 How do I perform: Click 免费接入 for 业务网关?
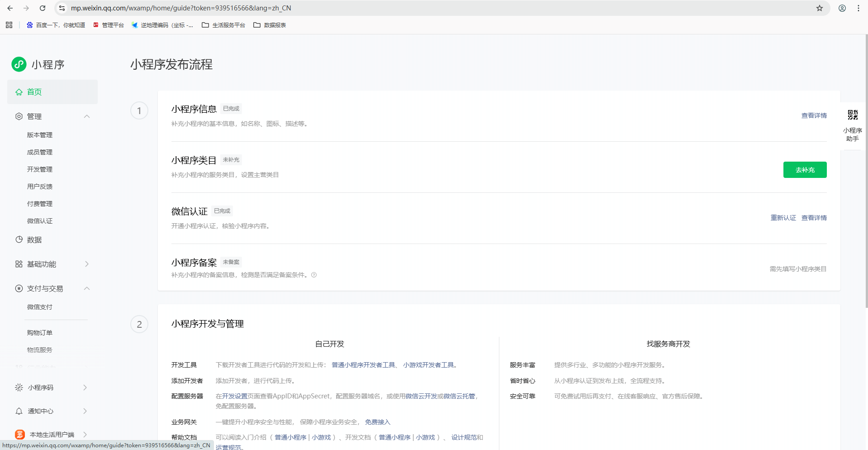378,422
